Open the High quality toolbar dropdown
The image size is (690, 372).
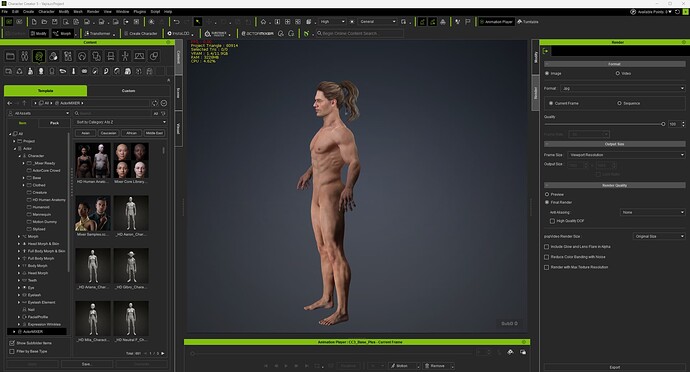(x=332, y=22)
